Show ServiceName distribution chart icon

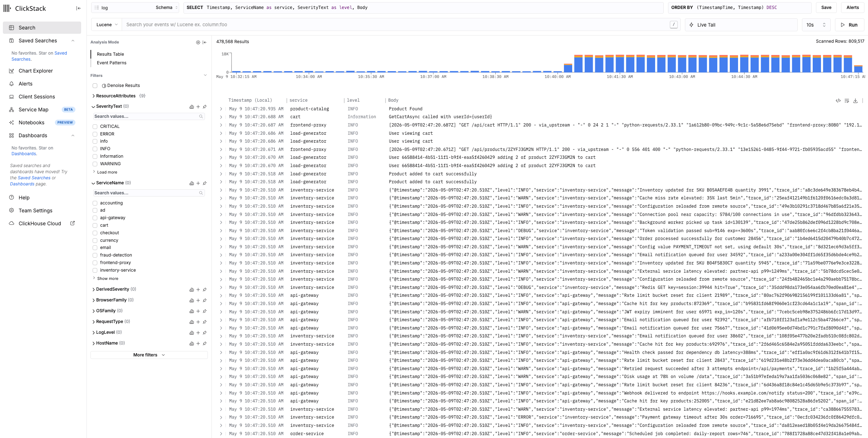click(192, 183)
